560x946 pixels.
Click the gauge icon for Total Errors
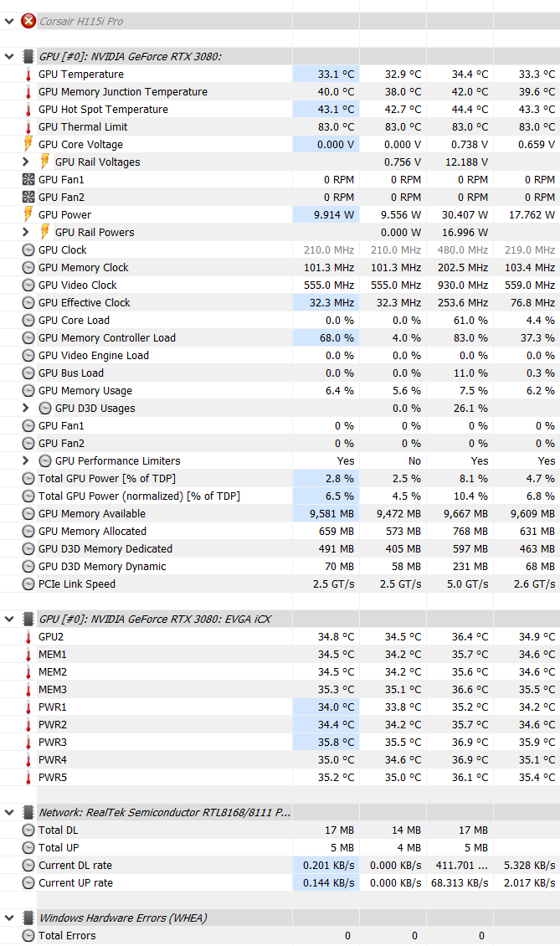(x=28, y=936)
